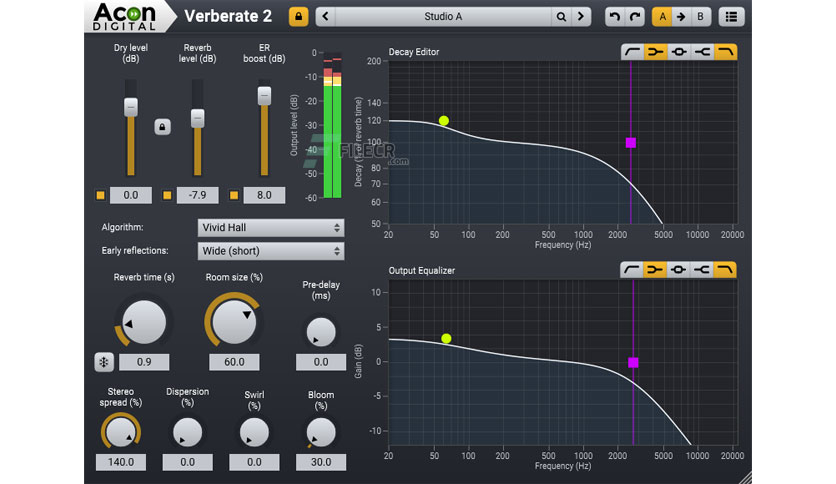Viewport: 836px width, 484px height.
Task: Click the Reverb level slider handle
Action: pos(197,118)
